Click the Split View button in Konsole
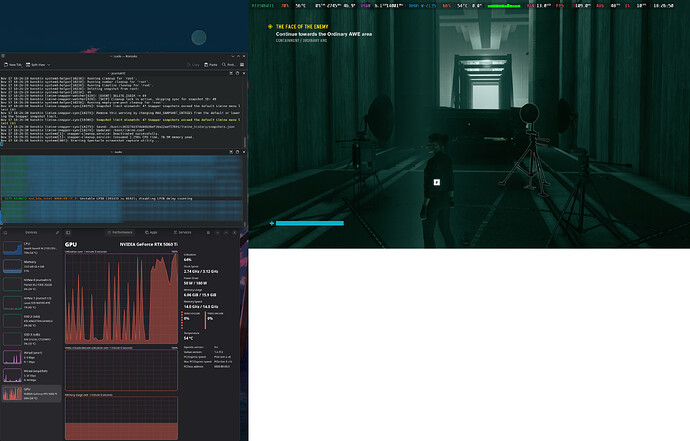Image resolution: width=690 pixels, height=441 pixels. point(35,65)
